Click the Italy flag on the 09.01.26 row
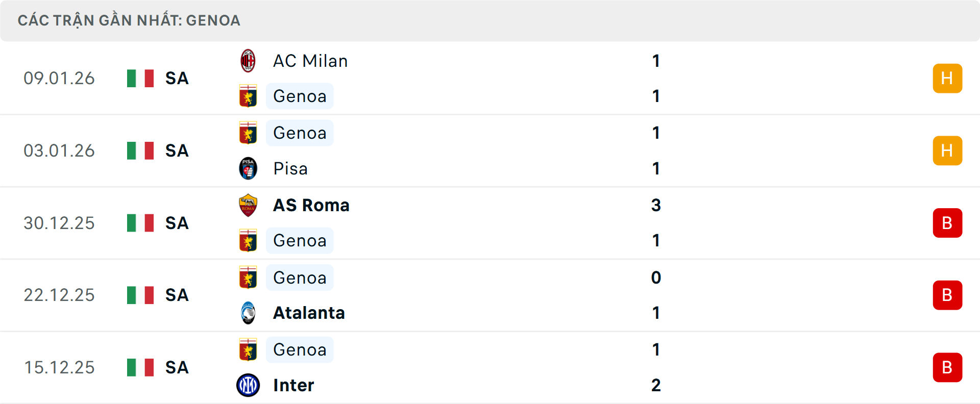This screenshot has width=980, height=404. [x=140, y=78]
